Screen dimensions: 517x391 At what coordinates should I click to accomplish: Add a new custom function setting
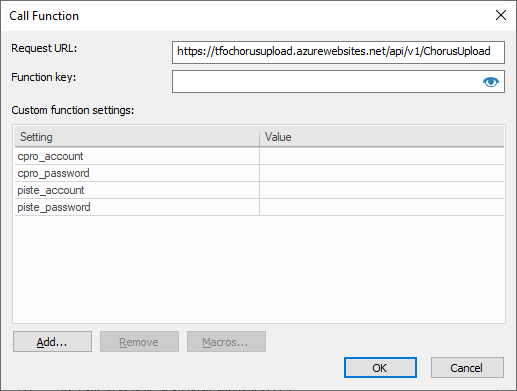pos(52,342)
